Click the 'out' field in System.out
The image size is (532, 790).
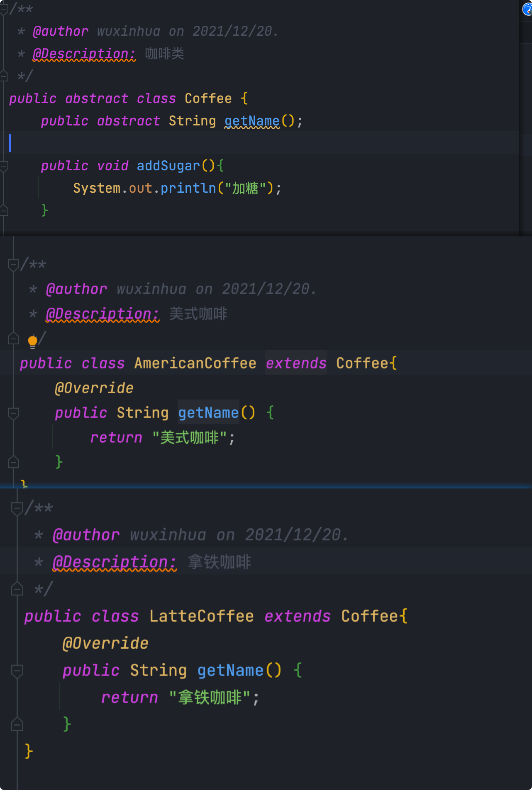pyautogui.click(x=141, y=188)
